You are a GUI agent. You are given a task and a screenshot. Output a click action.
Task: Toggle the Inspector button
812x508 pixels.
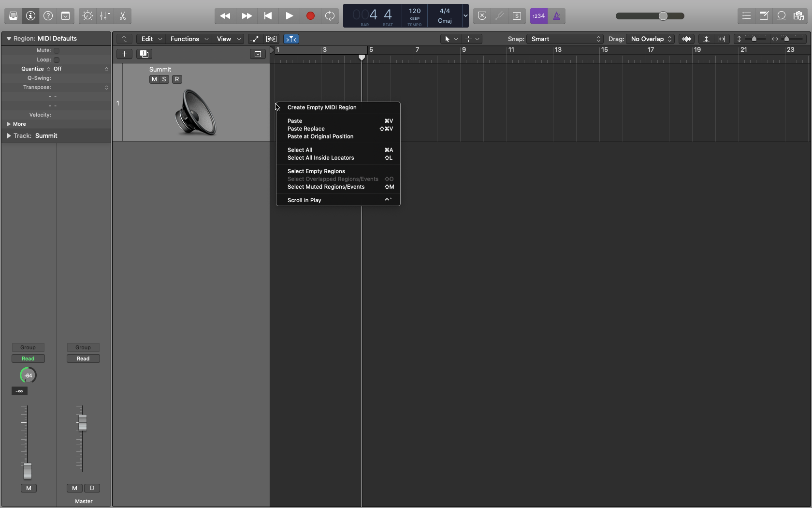31,16
